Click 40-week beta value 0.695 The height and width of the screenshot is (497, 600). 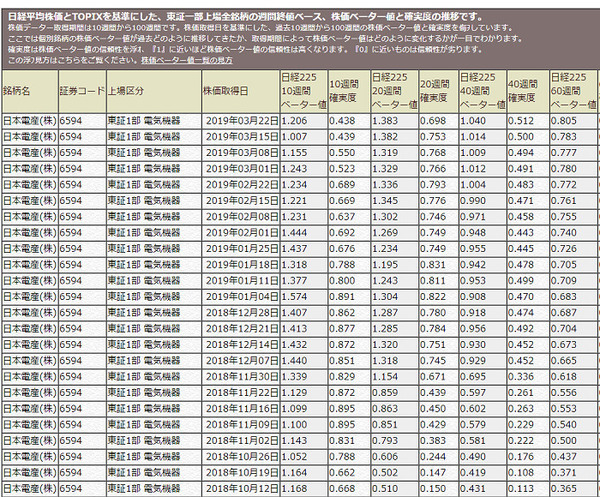[x=483, y=377]
